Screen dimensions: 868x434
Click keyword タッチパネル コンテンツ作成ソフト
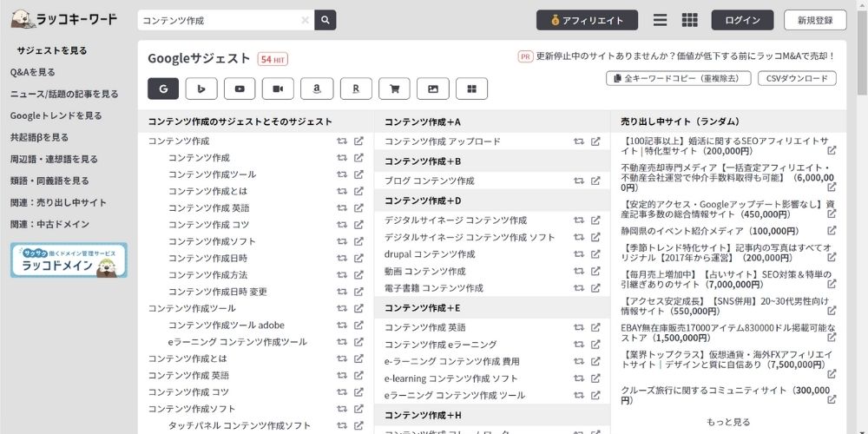coord(240,425)
